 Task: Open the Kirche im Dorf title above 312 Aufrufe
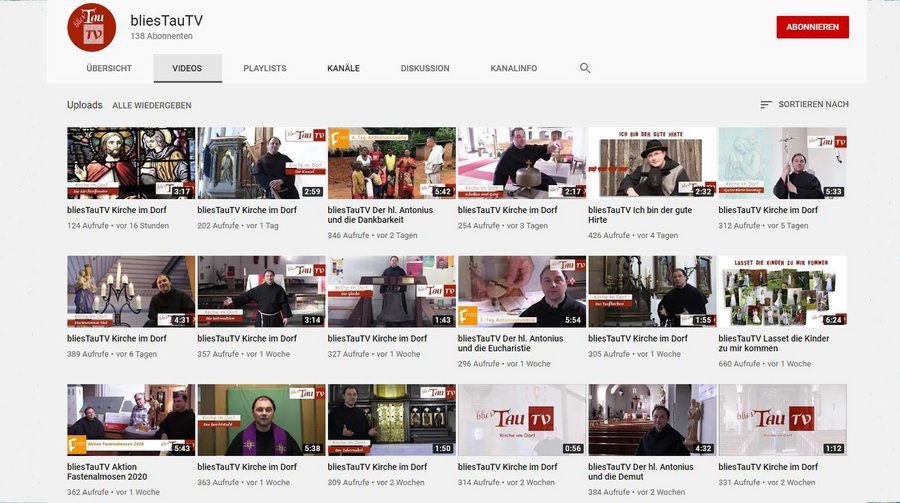(768, 210)
